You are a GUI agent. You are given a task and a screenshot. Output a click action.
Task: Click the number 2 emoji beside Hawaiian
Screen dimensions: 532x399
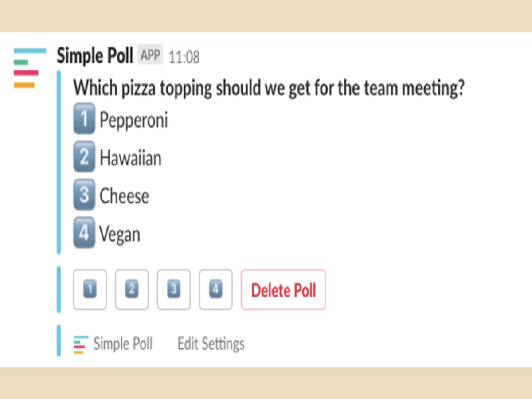tap(84, 156)
